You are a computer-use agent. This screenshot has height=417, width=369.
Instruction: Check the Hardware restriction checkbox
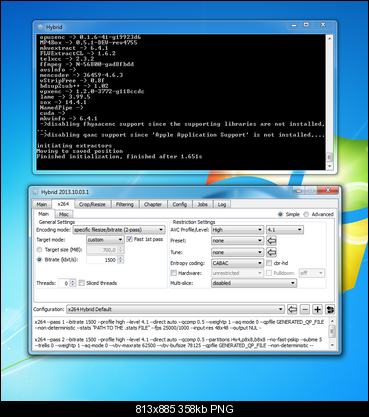pyautogui.click(x=174, y=273)
